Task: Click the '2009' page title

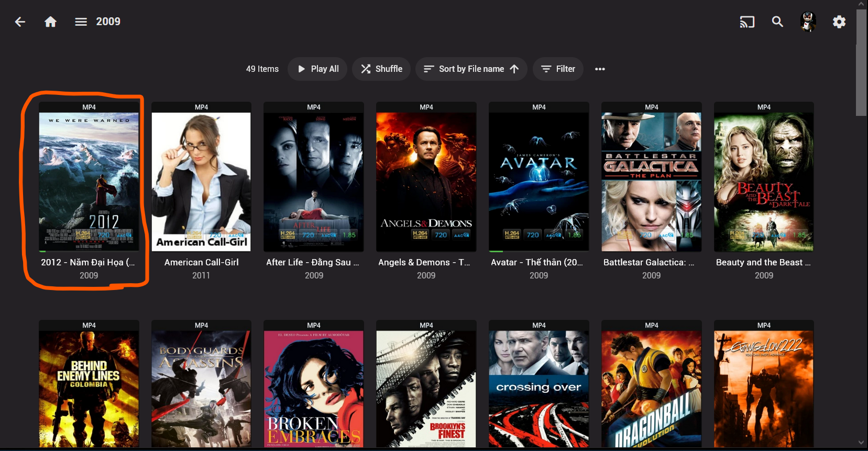Action: [108, 22]
